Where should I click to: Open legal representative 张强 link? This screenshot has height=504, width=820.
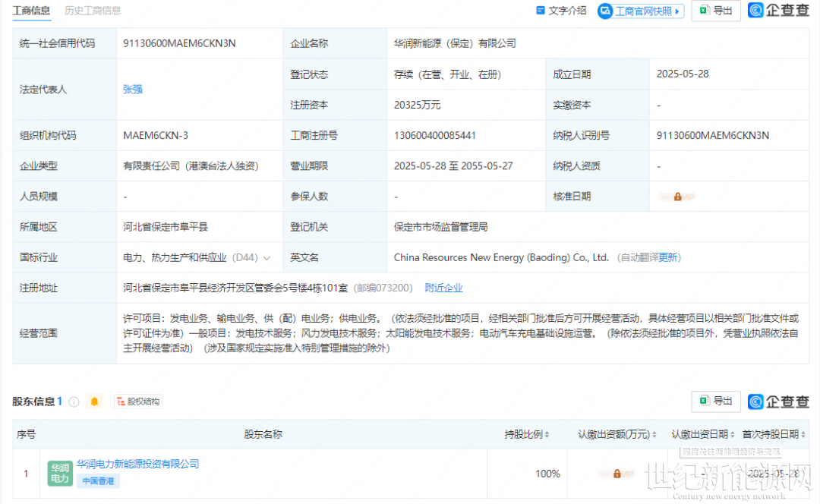point(133,90)
